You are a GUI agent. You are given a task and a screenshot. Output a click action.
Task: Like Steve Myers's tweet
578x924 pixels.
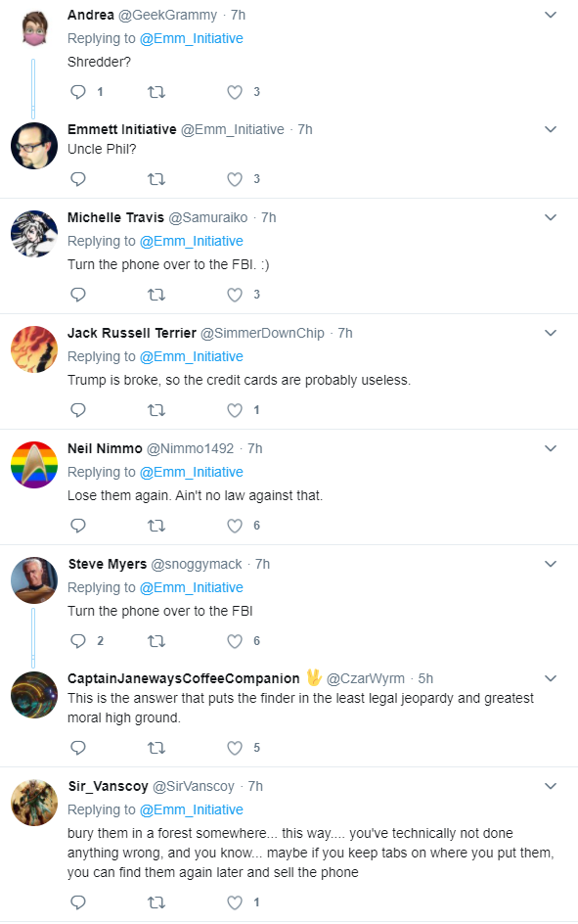235,641
